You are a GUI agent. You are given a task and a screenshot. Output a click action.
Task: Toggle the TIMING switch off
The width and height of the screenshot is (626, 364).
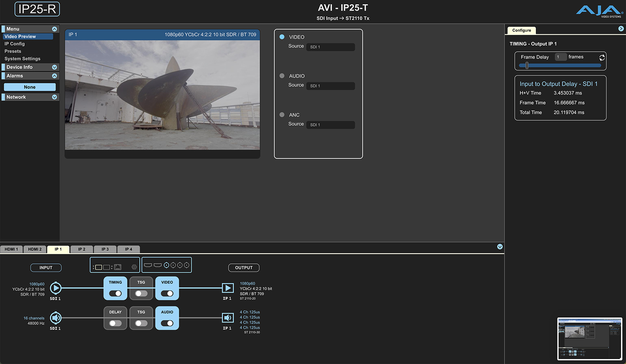pyautogui.click(x=115, y=293)
